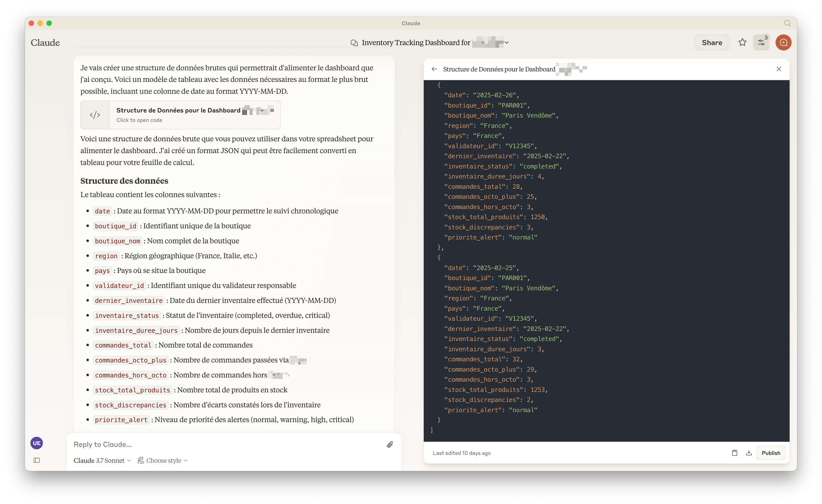Click the Publish button
The height and width of the screenshot is (504, 822).
[771, 453]
